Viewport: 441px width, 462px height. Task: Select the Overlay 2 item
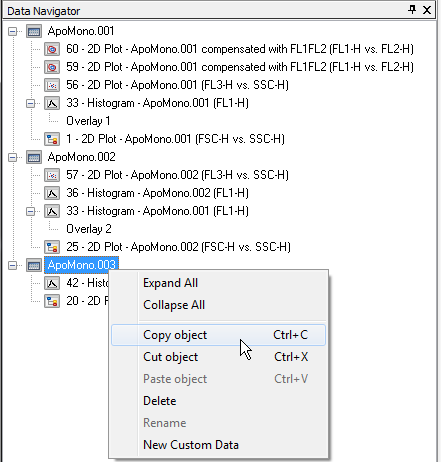coord(89,229)
